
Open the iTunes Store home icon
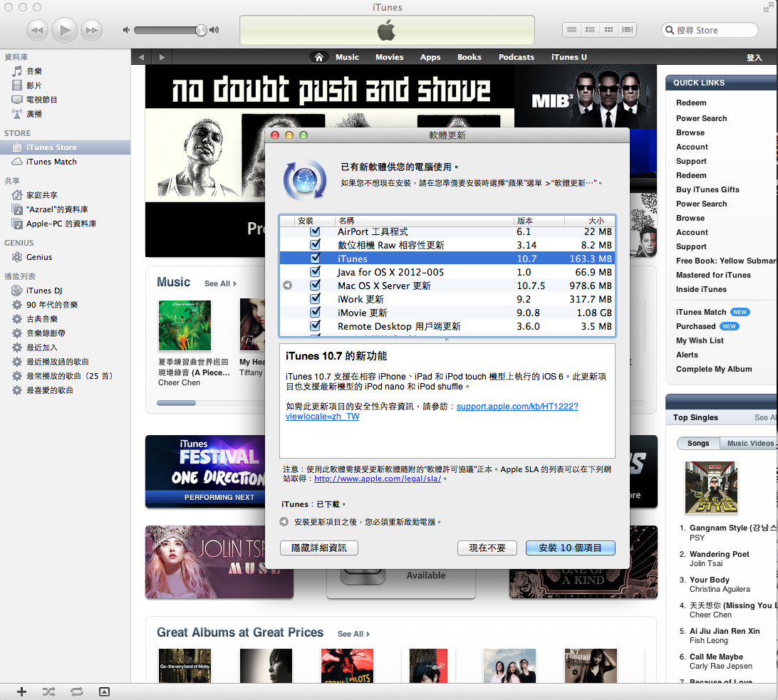point(319,57)
